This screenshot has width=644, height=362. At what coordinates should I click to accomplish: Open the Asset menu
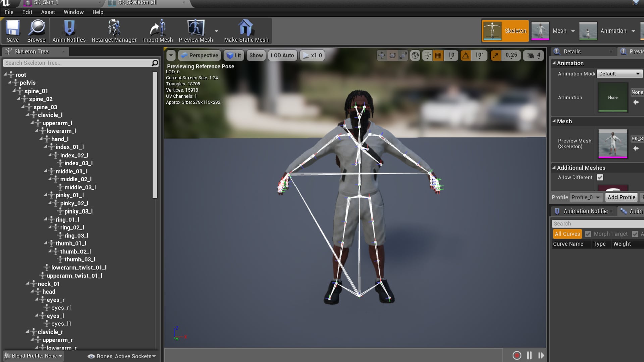pyautogui.click(x=48, y=12)
